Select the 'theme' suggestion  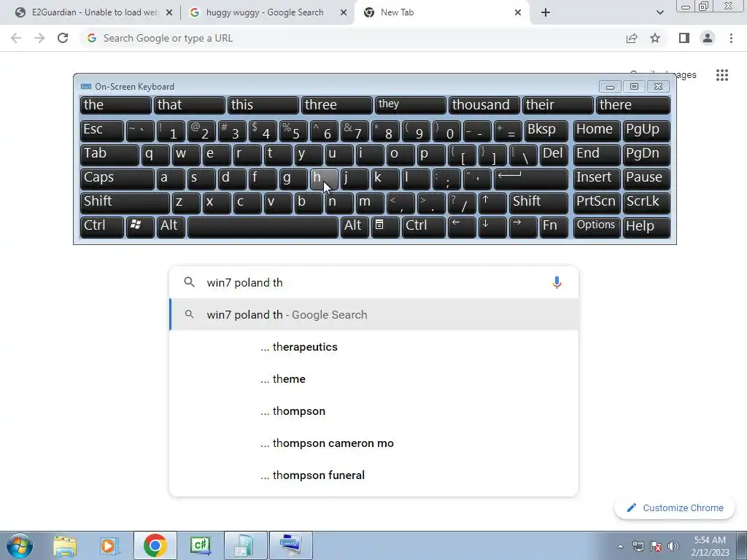[x=374, y=379]
